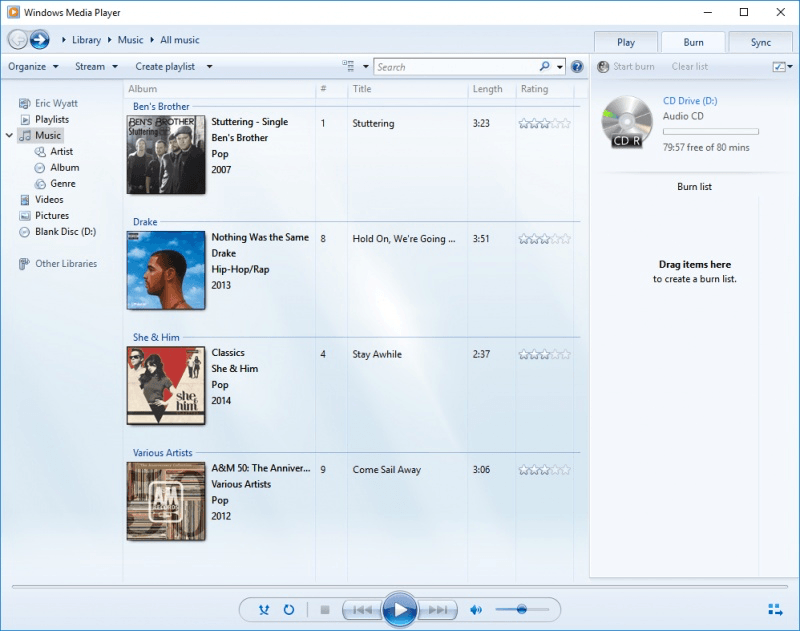Skip to previous track
This screenshot has height=631, width=800.
click(363, 610)
